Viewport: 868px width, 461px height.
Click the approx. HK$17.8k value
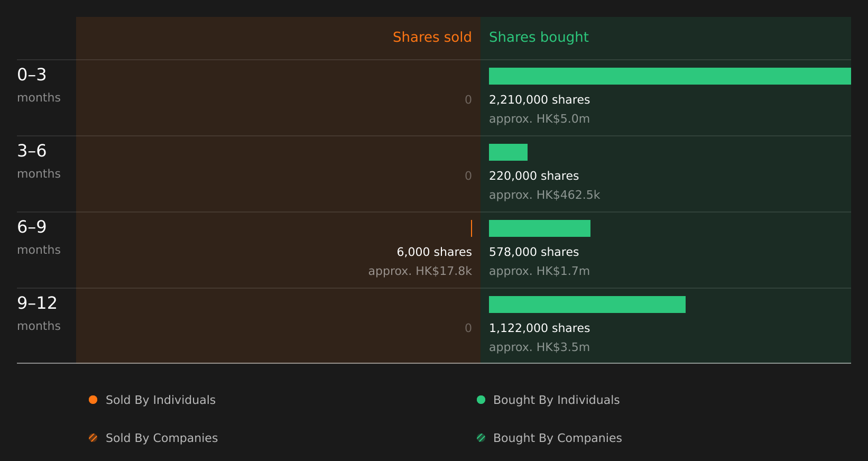point(420,271)
